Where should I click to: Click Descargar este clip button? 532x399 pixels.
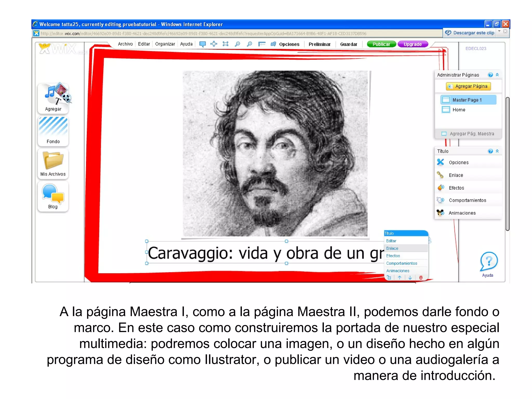point(470,33)
